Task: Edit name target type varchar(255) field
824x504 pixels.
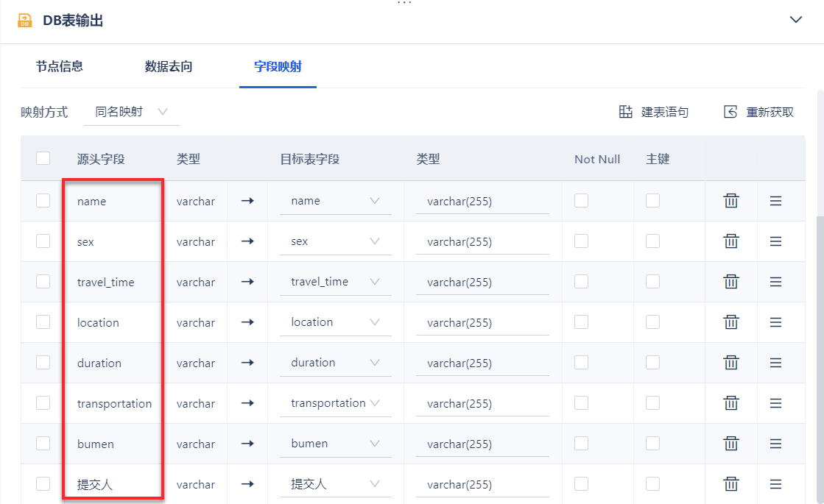Action: coord(482,202)
